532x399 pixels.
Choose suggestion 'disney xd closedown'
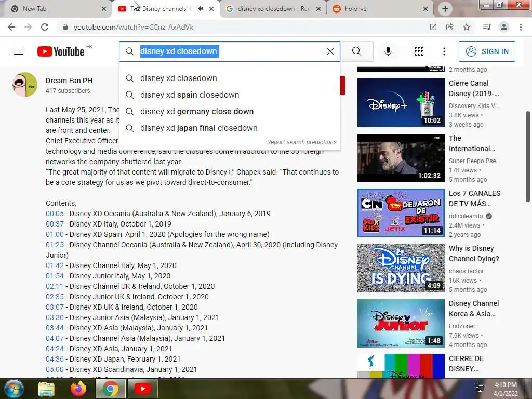[x=229, y=78]
